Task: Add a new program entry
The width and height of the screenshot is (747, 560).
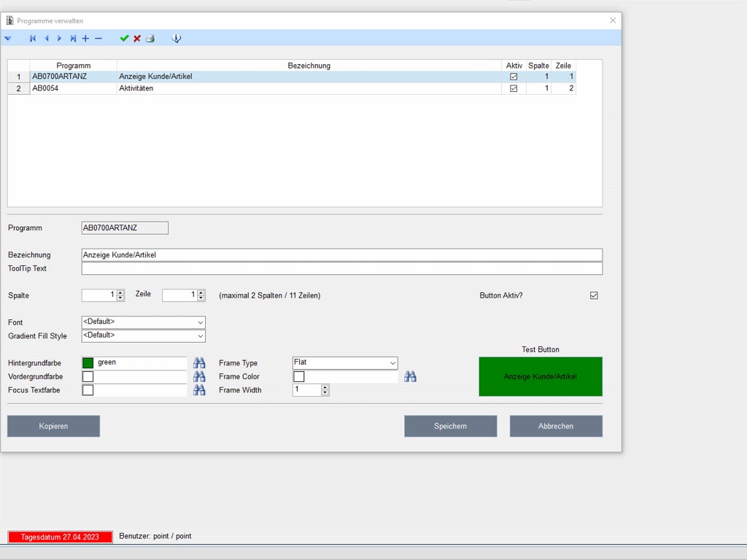Action: [x=85, y=38]
